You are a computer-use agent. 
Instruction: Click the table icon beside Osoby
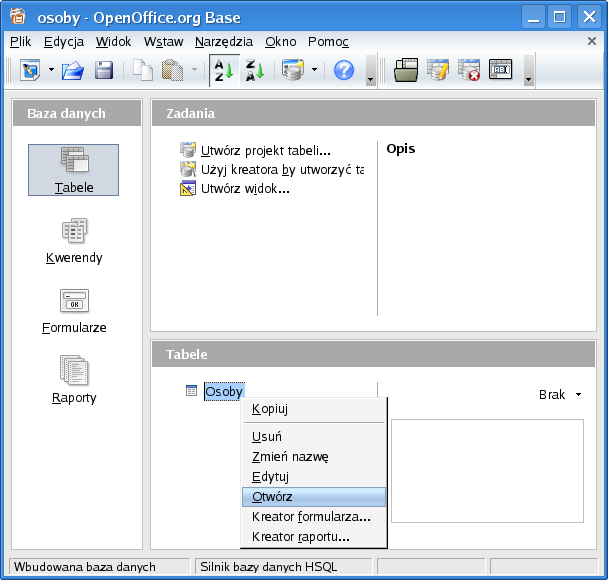point(191,390)
